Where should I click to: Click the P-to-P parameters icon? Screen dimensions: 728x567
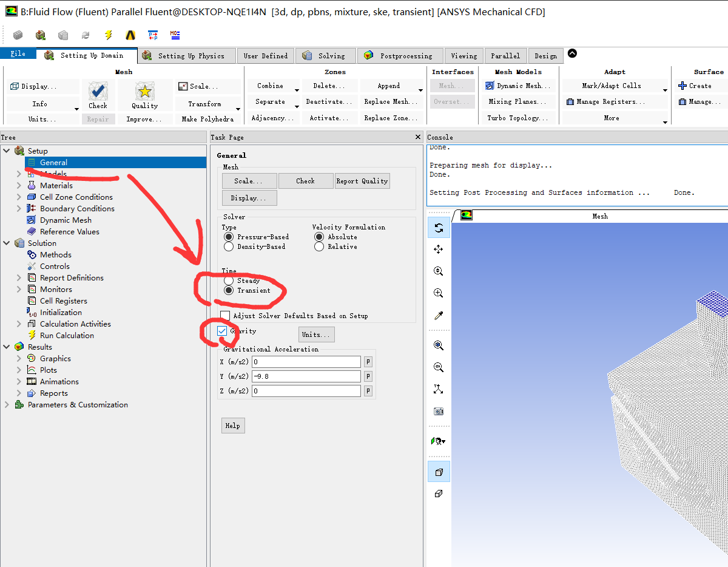(153, 35)
